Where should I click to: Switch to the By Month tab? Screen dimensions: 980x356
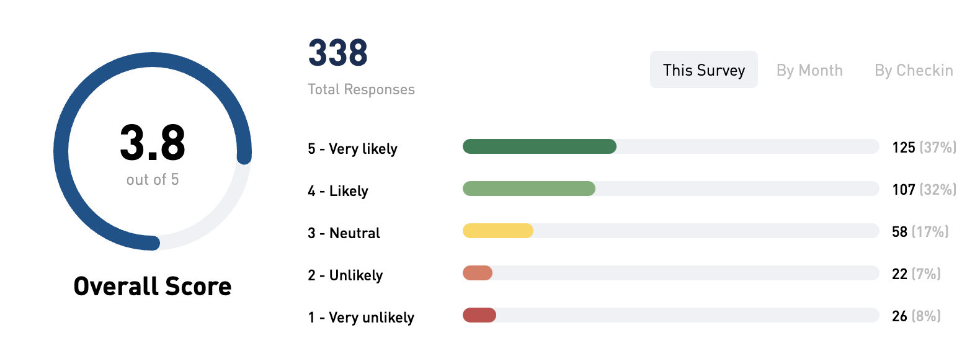pos(809,70)
